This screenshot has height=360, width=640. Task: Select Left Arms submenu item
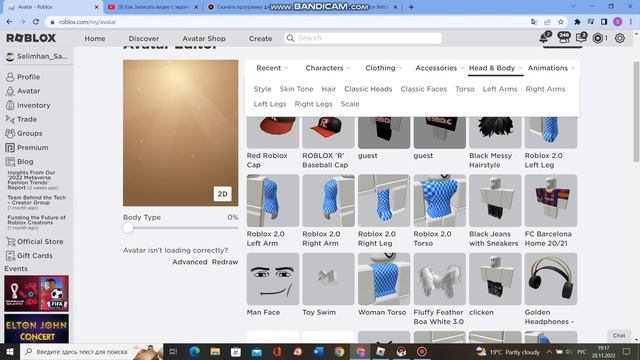(500, 89)
